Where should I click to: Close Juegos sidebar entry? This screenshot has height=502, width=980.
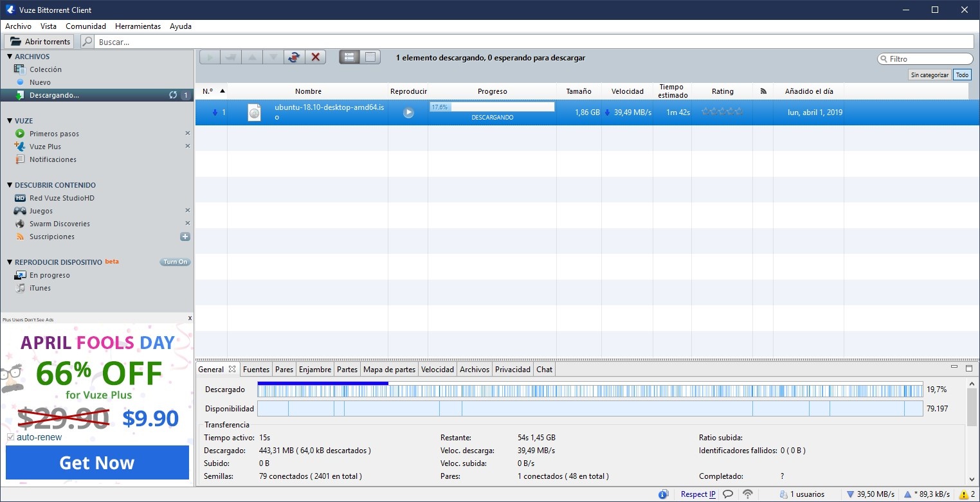[188, 210]
